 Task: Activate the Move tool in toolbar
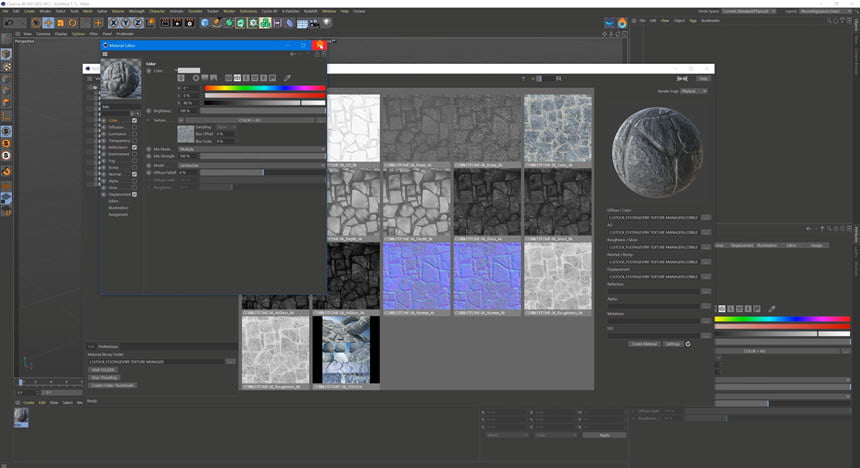point(48,23)
